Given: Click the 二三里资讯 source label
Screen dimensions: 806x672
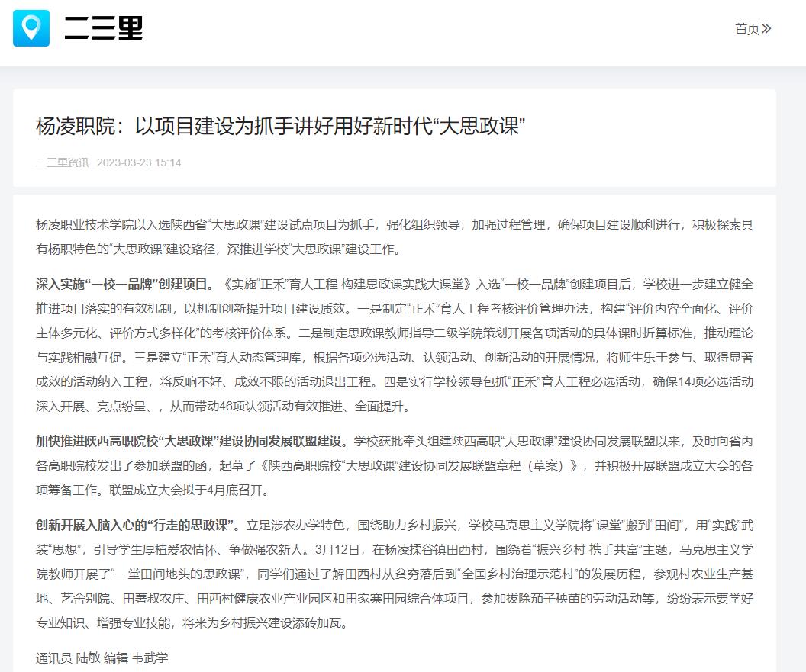Looking at the screenshot, I should point(63,162).
